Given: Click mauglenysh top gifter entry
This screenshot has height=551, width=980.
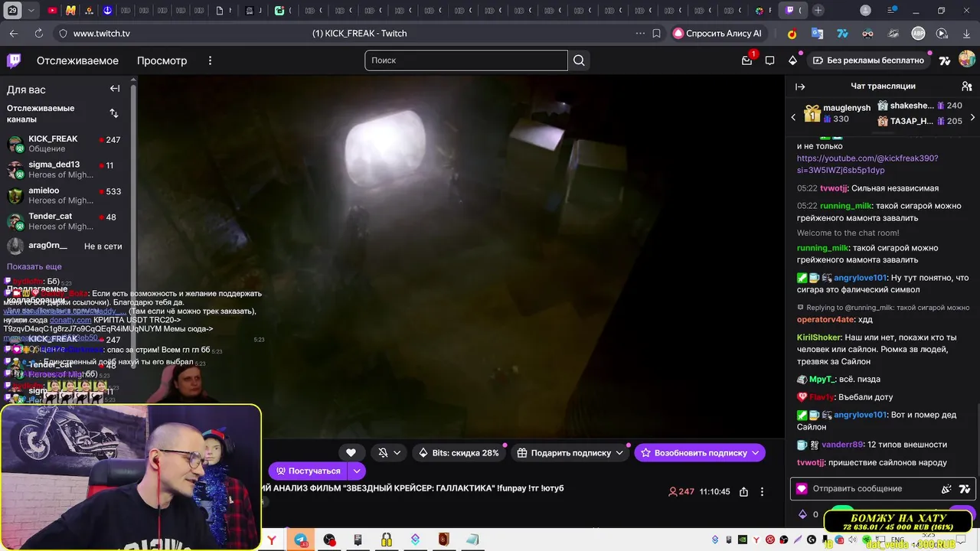Looking at the screenshot, I should coord(836,113).
